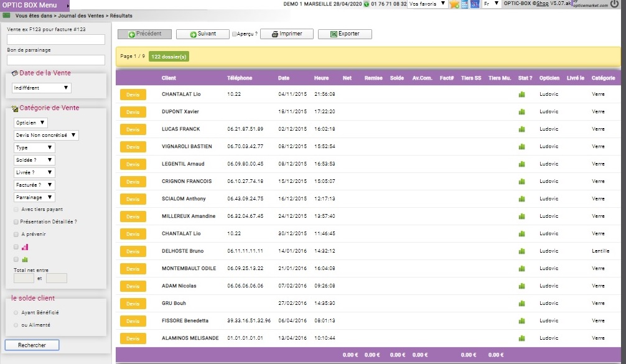This screenshot has height=364, width=626.
Task: Sort table by Date column header
Action: pos(284,78)
